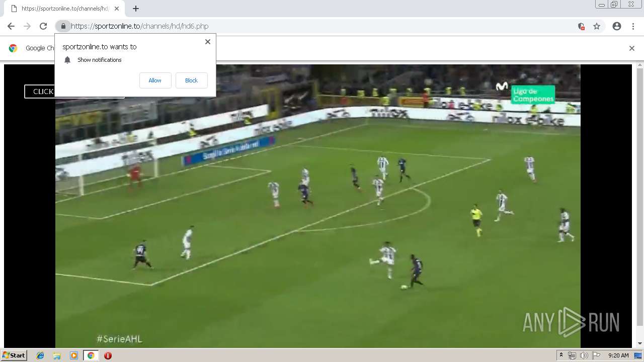The width and height of the screenshot is (644, 362).
Task: Click the Liga de Campeones channel logo
Action: tap(533, 95)
